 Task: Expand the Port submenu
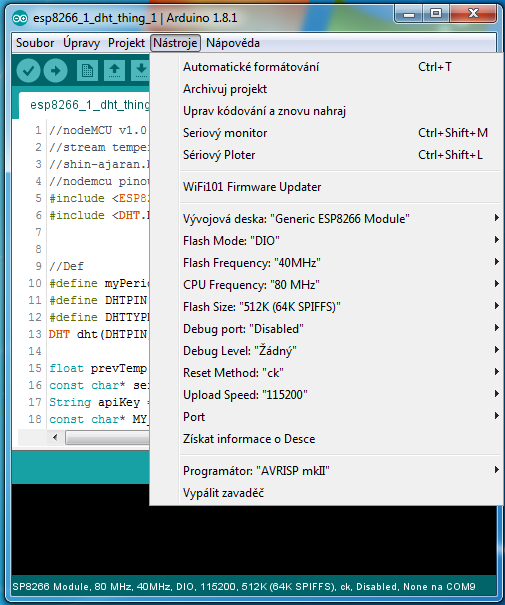[326, 417]
